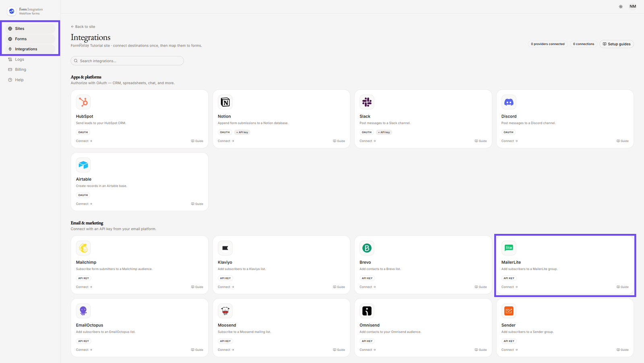This screenshot has width=644, height=363.
Task: Click Connect on the Omnisend card
Action: pos(367,350)
